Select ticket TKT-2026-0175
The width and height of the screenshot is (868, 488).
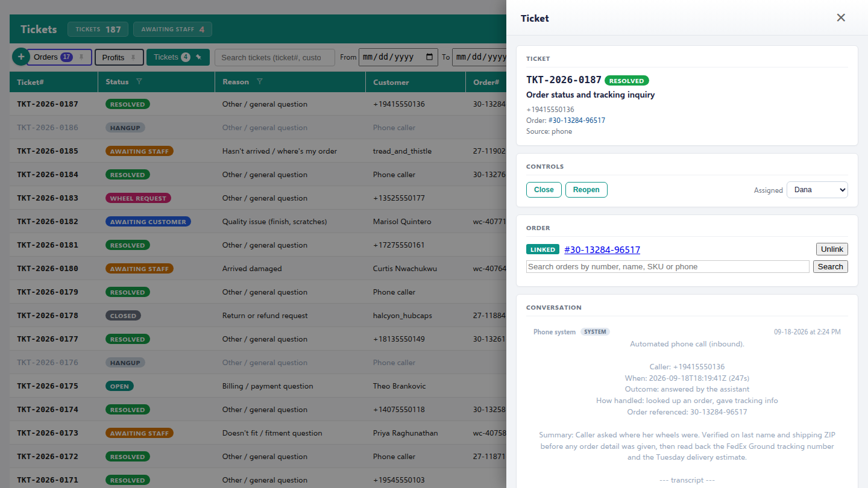coord(258,386)
